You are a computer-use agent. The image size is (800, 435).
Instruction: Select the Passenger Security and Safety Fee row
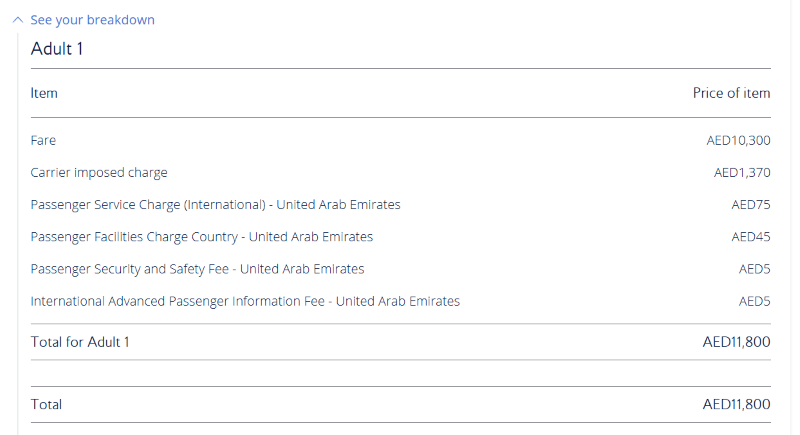[401, 269]
